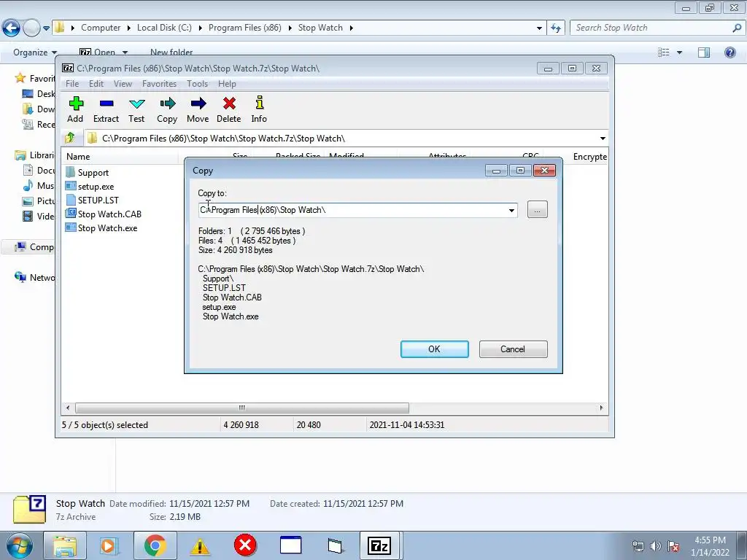Click Cancel in the Copy dialog
The width and height of the screenshot is (747, 560).
point(513,349)
